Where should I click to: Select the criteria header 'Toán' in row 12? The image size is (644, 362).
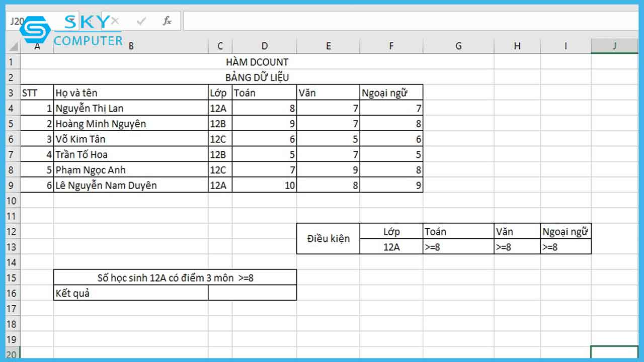point(458,231)
